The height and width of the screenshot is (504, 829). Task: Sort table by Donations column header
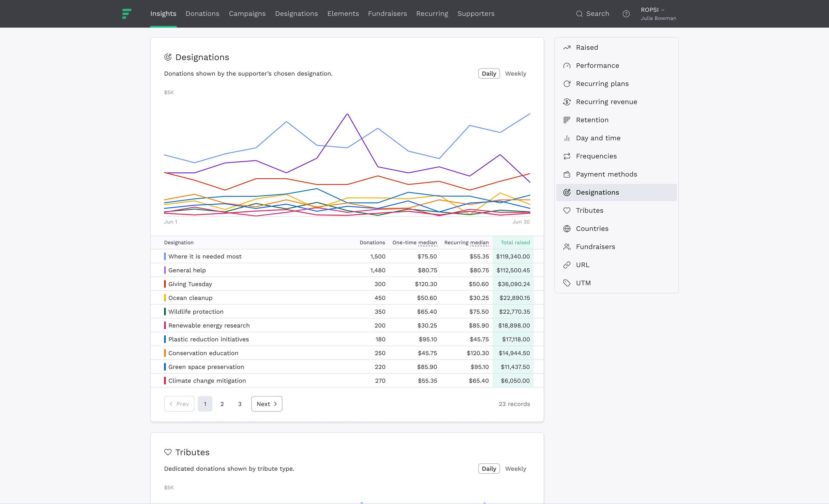pyautogui.click(x=372, y=242)
